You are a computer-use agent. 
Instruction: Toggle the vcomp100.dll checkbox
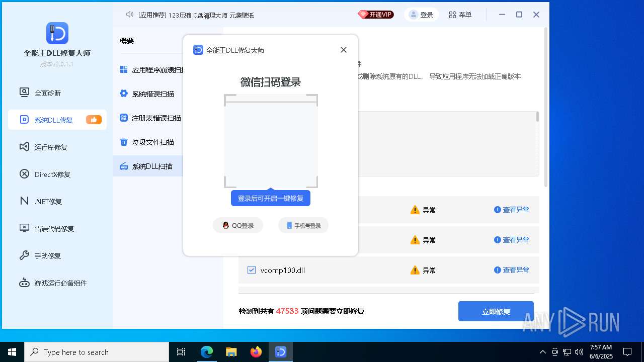pyautogui.click(x=252, y=270)
